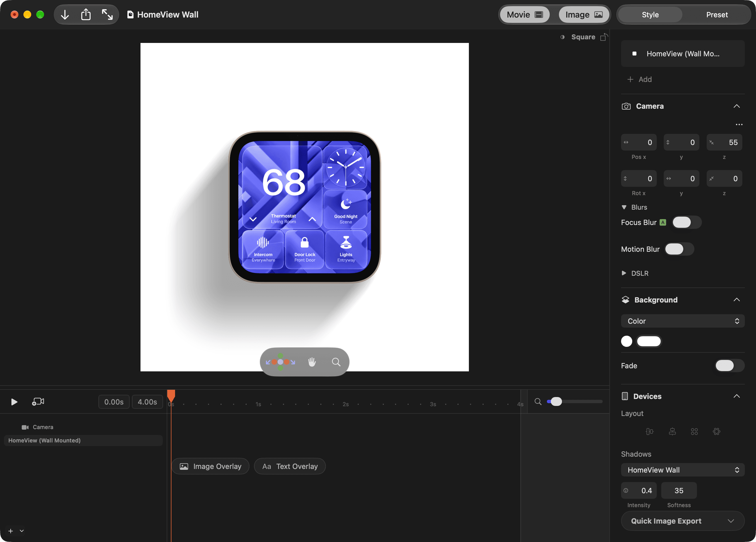This screenshot has height=542, width=756.
Task: Toggle Motion Blur switch
Action: [x=679, y=249]
